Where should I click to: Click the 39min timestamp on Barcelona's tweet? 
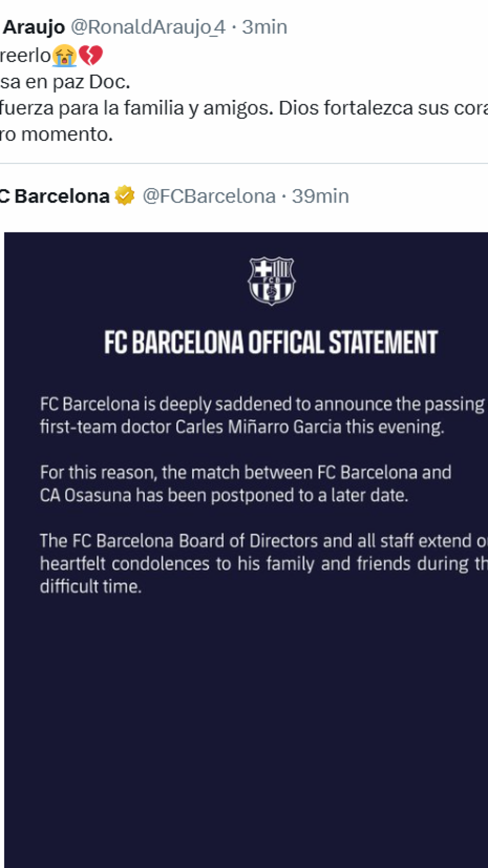[320, 196]
